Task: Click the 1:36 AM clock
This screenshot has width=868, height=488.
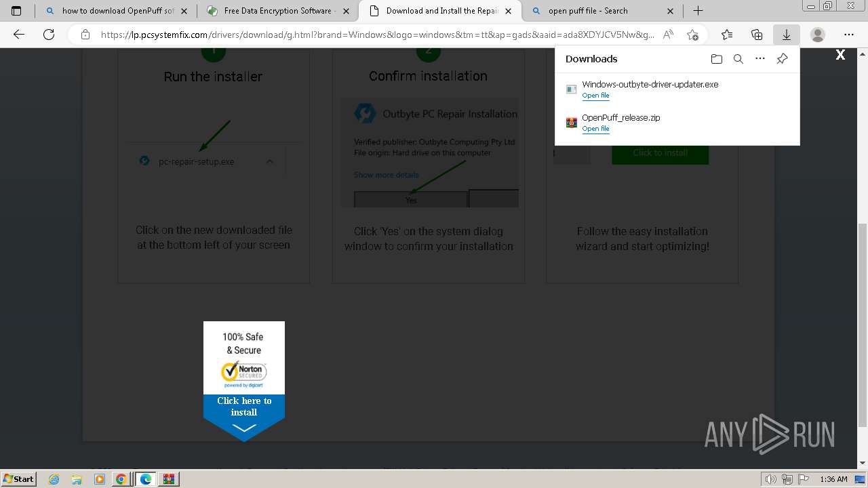Action: point(833,479)
